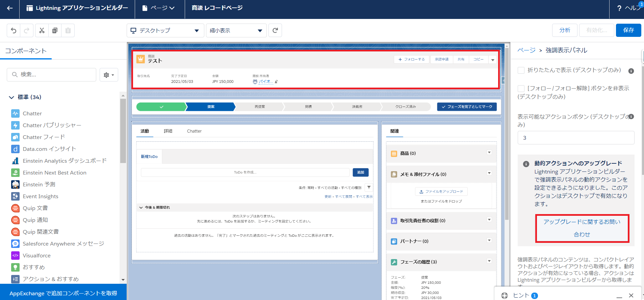Image resolution: width=644 pixels, height=300 pixels.
Task: Collapse the 今後 & 期限切れ section
Action: pyautogui.click(x=141, y=208)
